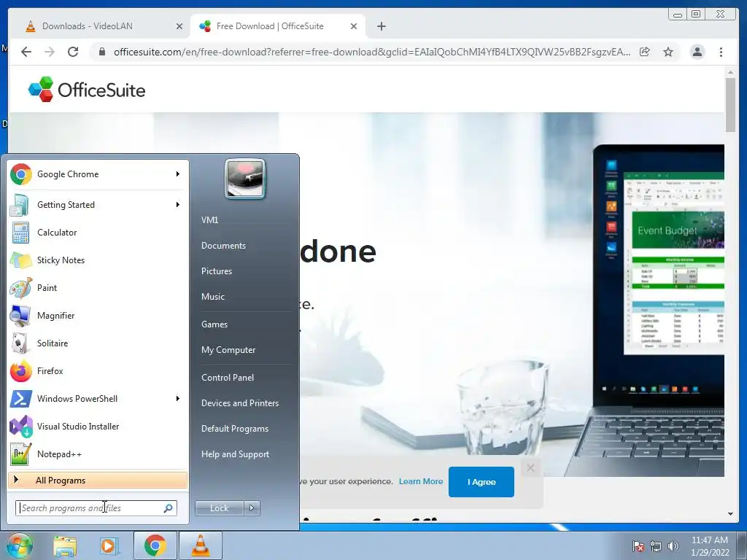Open Devices and Printers

coord(239,403)
